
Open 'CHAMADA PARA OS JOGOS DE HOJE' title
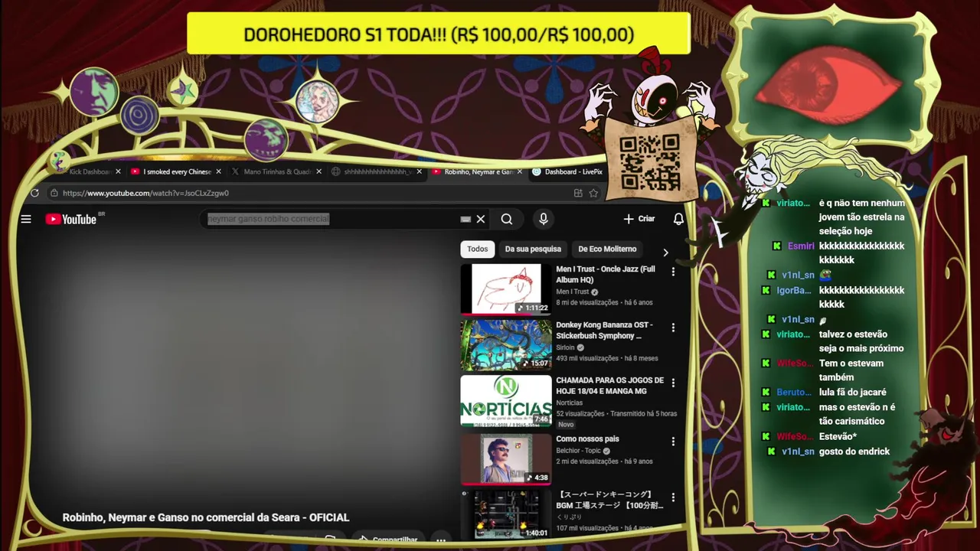pyautogui.click(x=609, y=386)
